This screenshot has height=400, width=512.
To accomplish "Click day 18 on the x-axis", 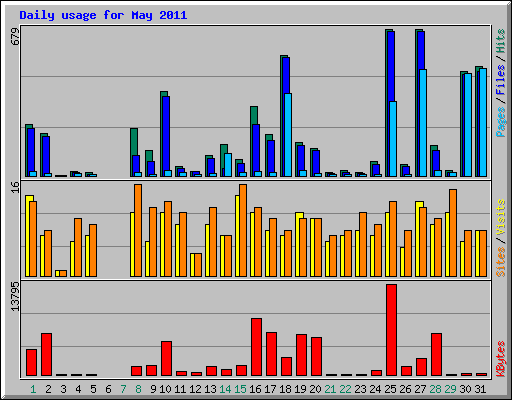I will (285, 389).
